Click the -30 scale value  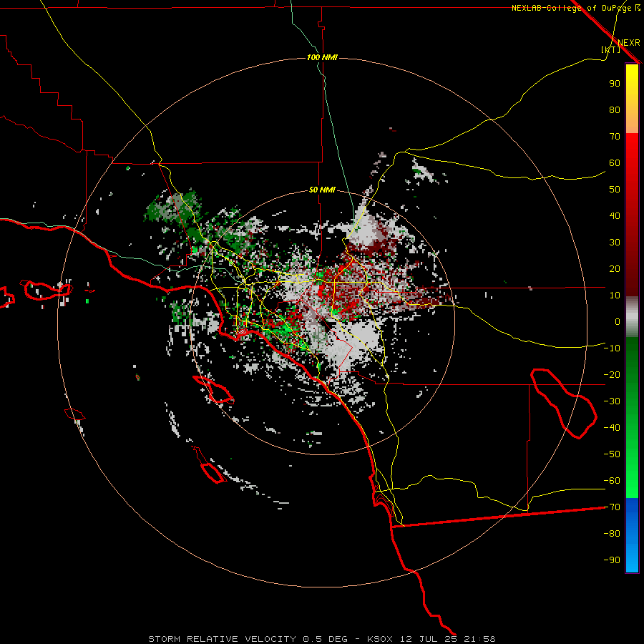click(x=612, y=401)
